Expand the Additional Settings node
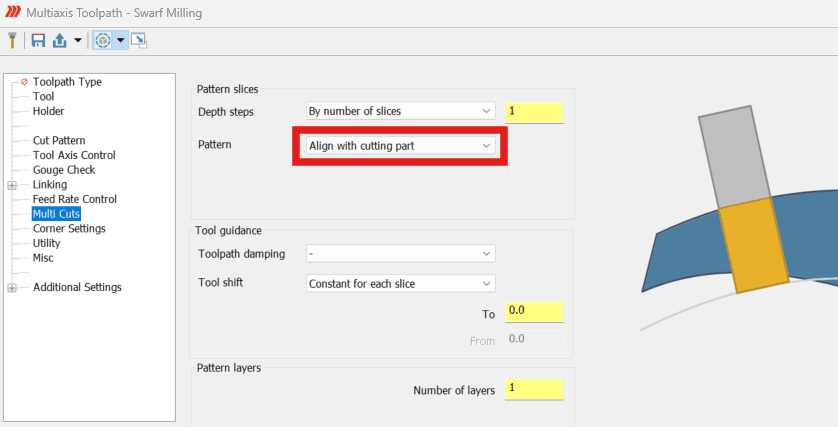Screen dimensions: 838x427 (12, 288)
